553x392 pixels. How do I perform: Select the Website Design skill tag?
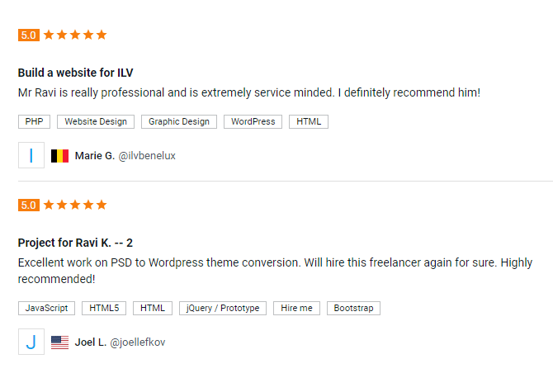tap(96, 121)
